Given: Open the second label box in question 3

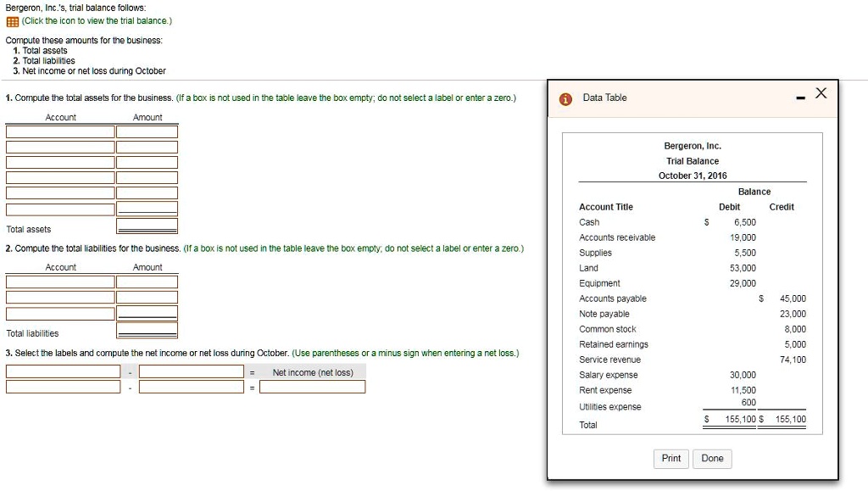Looking at the screenshot, I should coord(61,387).
